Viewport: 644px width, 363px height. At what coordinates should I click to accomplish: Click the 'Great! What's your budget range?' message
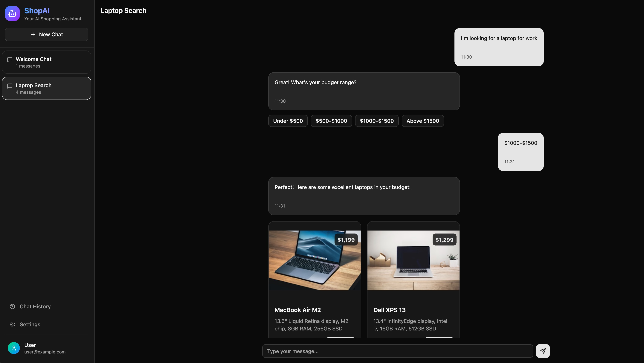(364, 91)
